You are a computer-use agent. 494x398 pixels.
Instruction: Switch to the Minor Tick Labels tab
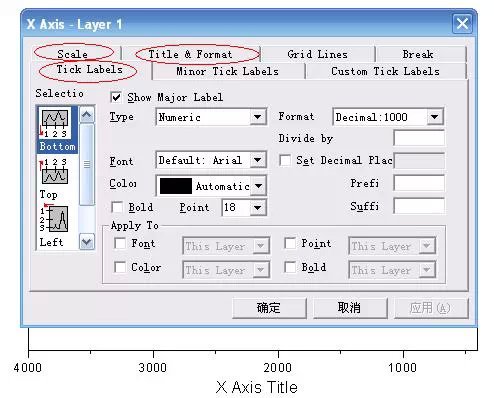(x=227, y=71)
